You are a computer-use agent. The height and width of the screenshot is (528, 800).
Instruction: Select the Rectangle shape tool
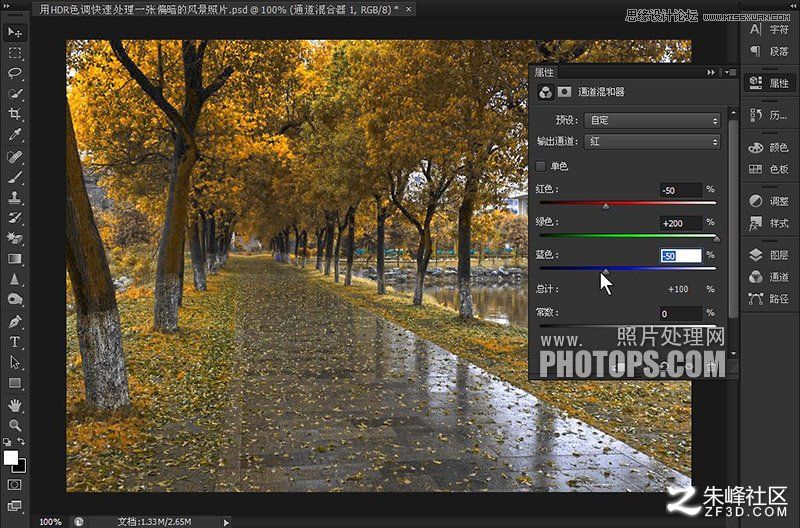point(15,383)
